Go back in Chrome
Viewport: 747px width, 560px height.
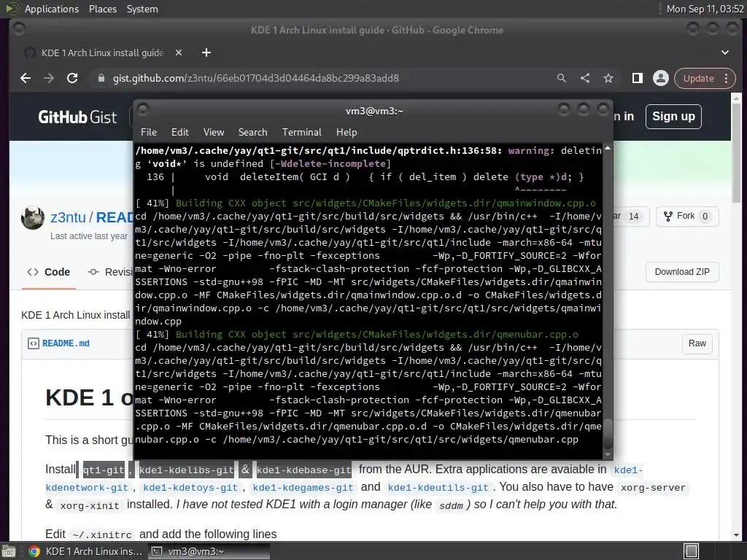pyautogui.click(x=26, y=78)
